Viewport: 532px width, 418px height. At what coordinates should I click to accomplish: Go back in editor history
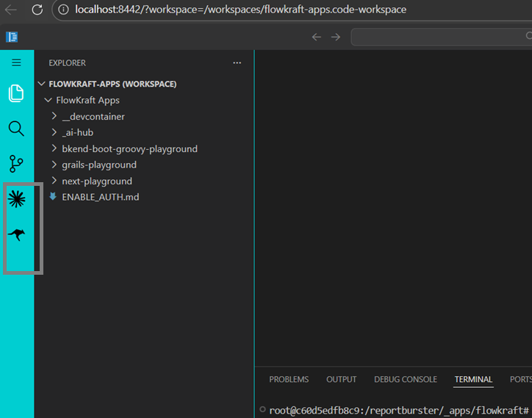click(316, 37)
